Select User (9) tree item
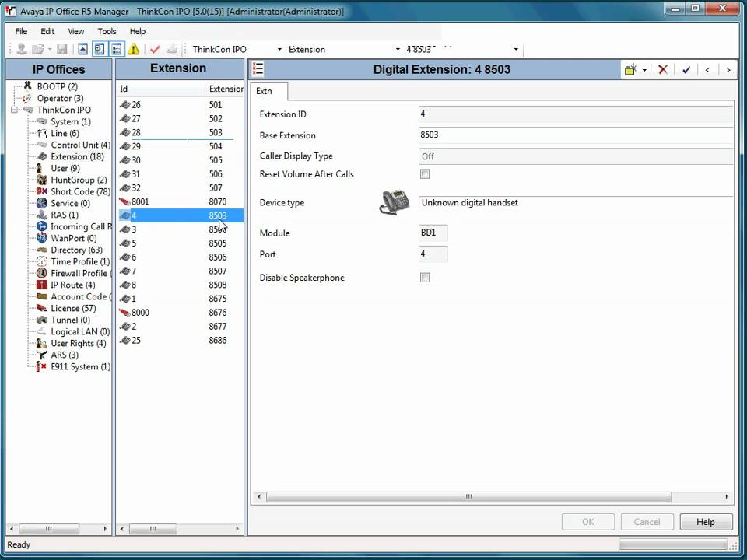The height and width of the screenshot is (560, 747). pos(65,169)
